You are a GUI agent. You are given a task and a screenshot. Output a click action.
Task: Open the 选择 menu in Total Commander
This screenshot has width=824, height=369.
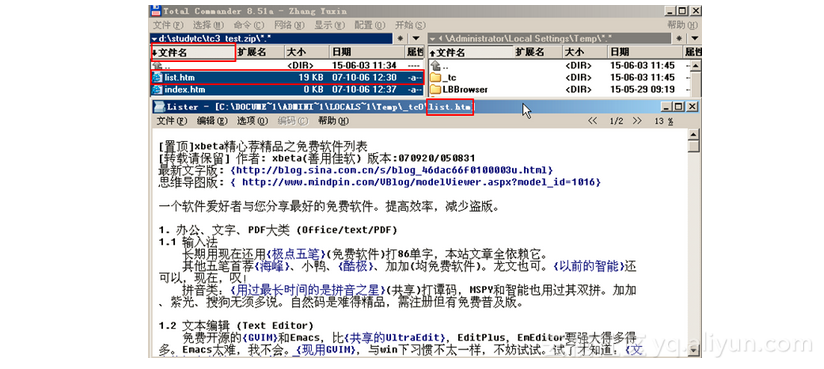pyautogui.click(x=208, y=25)
